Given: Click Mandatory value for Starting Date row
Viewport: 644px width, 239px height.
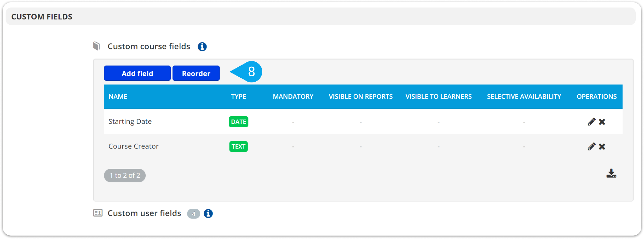Looking at the screenshot, I should tap(293, 122).
